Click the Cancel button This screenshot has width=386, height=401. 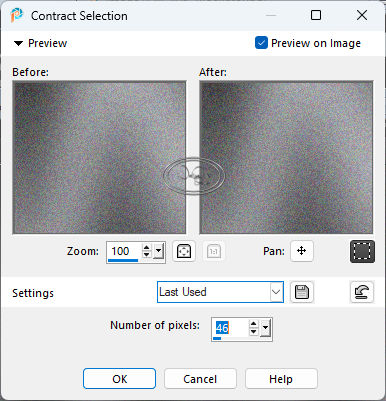(x=200, y=379)
